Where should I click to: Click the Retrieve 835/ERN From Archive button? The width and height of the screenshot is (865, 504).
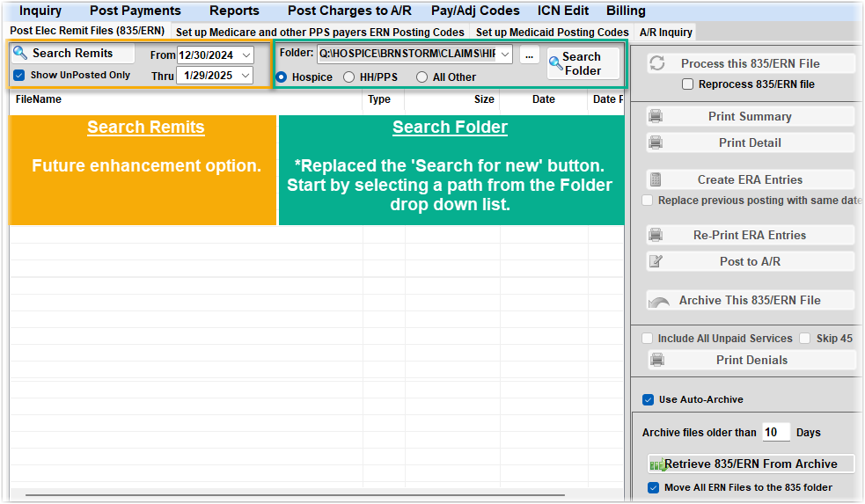click(x=751, y=464)
